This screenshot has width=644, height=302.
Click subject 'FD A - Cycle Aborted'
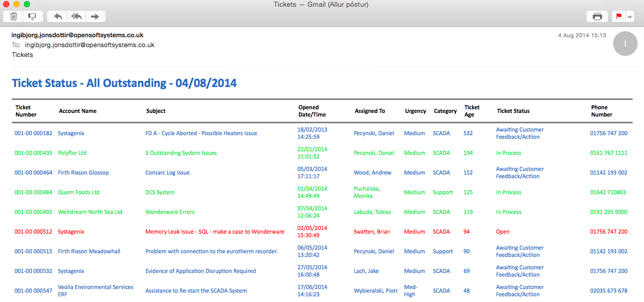click(201, 133)
